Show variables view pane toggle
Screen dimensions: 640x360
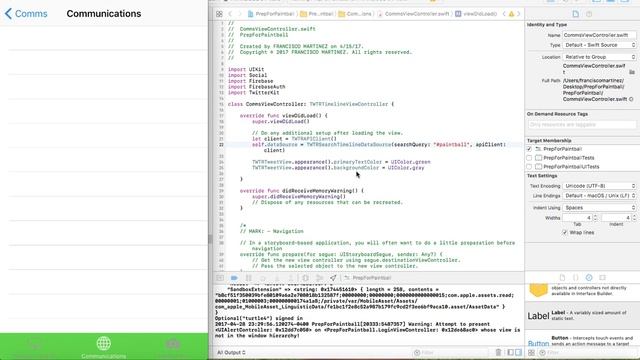(511, 352)
